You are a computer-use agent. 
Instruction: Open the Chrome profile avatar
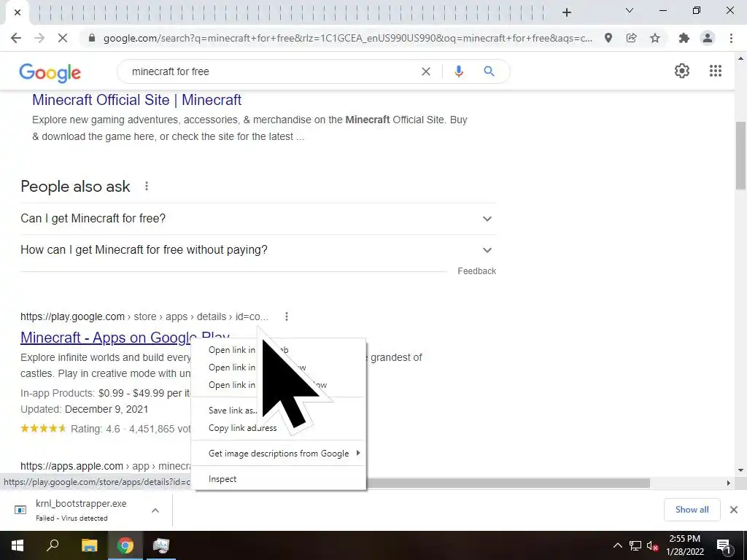coord(708,38)
